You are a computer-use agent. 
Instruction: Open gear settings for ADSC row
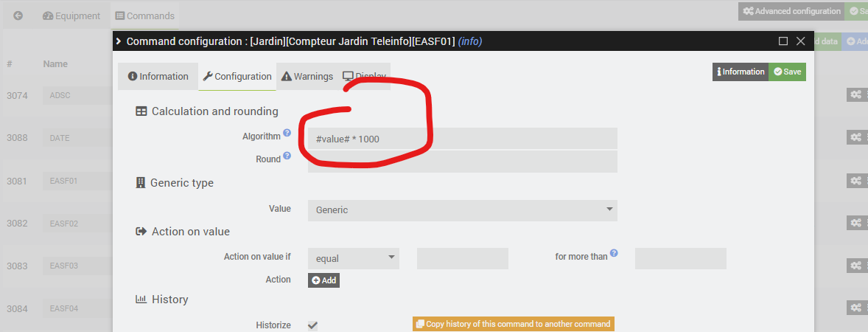tap(855, 94)
